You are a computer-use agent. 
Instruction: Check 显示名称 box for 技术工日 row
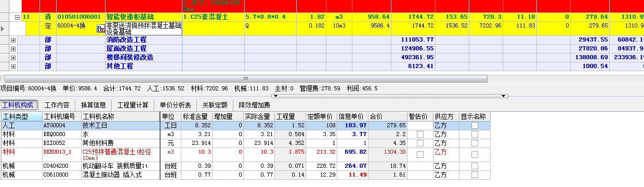point(475,126)
